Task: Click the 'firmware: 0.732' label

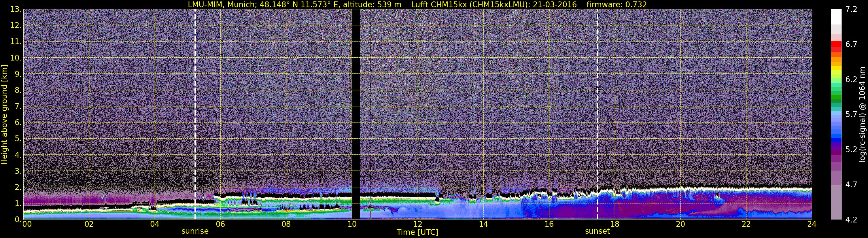Action: coord(616,4)
